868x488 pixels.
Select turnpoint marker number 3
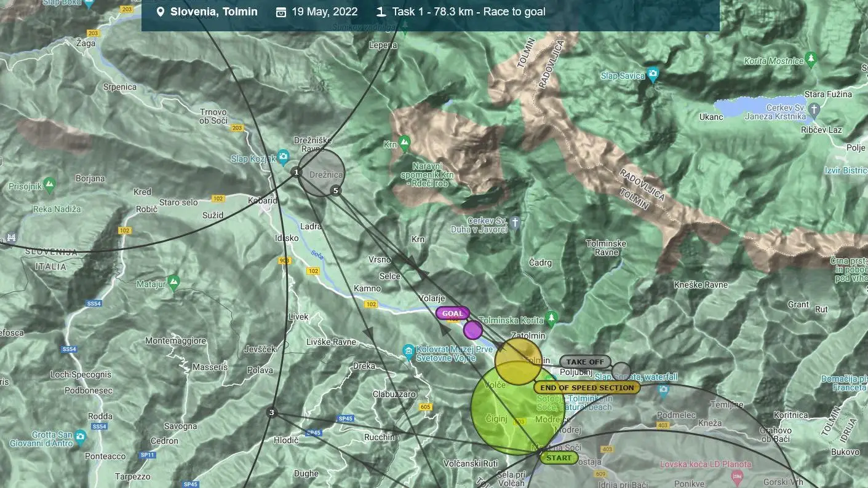[272, 412]
